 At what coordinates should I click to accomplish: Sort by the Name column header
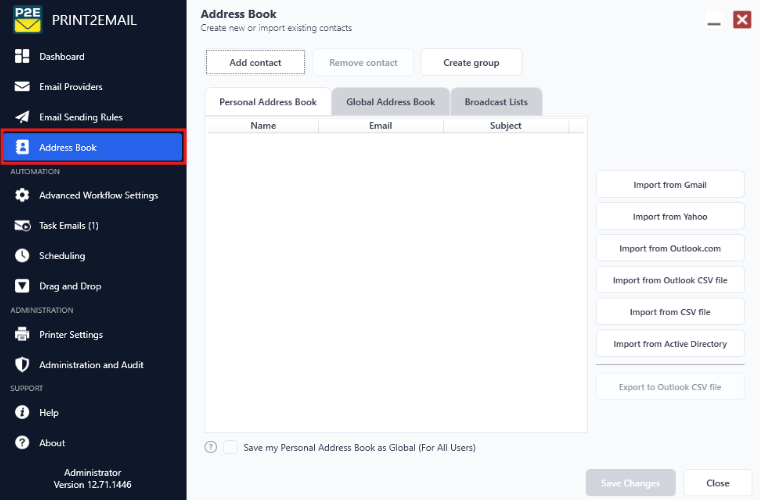point(263,125)
